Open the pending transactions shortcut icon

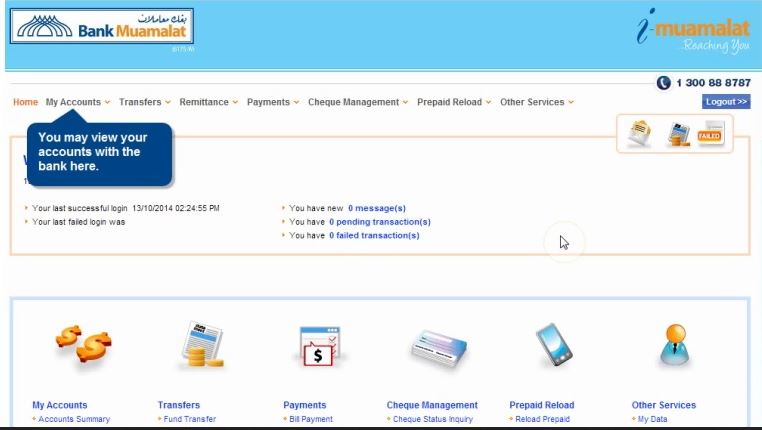[679, 134]
